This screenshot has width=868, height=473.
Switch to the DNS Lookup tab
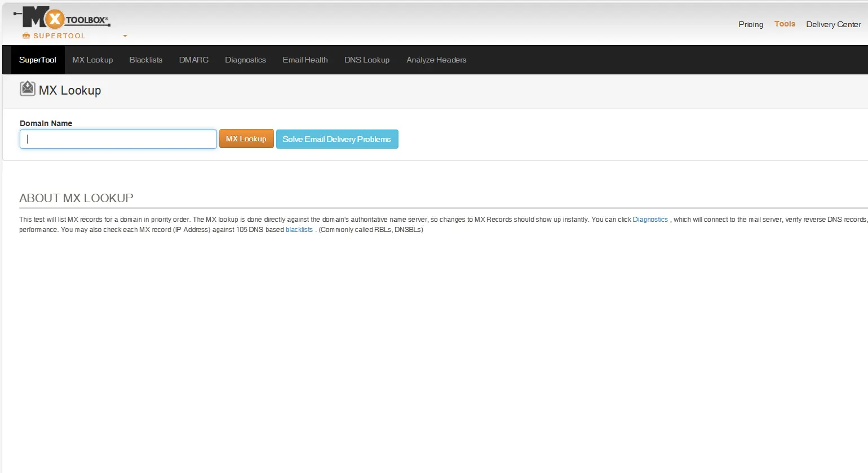coord(367,60)
